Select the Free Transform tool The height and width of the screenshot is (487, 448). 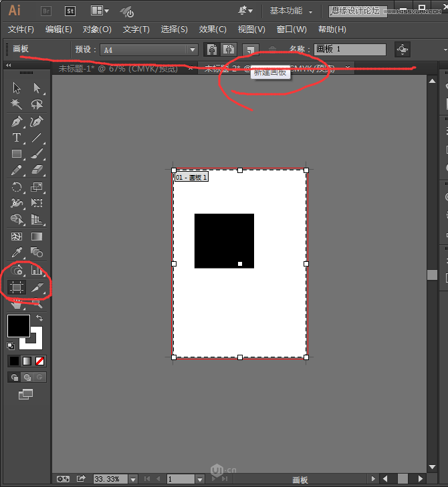coord(37,203)
